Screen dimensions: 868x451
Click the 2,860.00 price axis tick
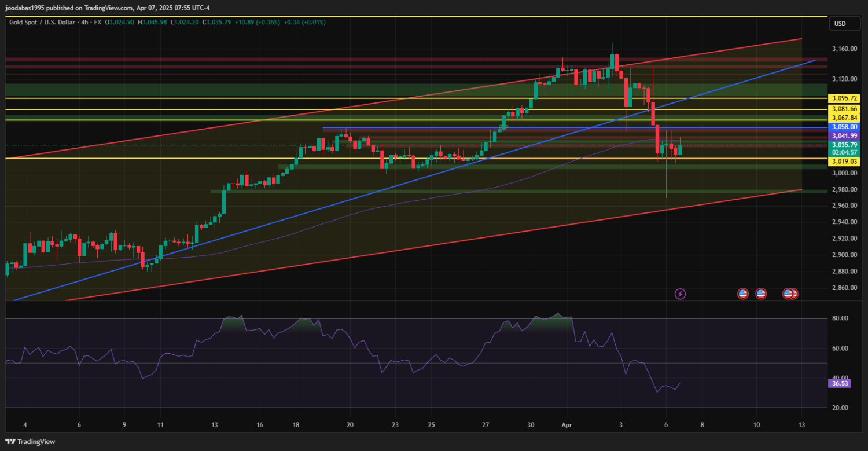click(844, 288)
